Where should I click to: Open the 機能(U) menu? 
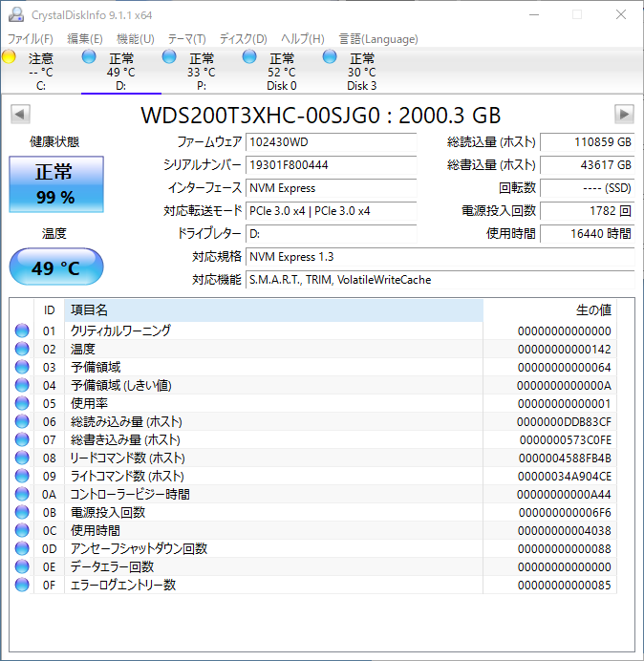(x=136, y=39)
